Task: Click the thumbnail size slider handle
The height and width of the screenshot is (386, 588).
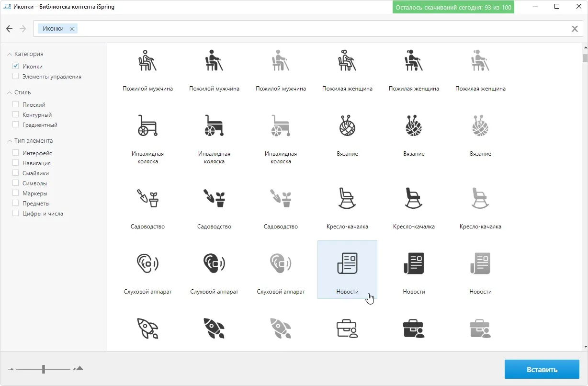Action: (x=44, y=369)
